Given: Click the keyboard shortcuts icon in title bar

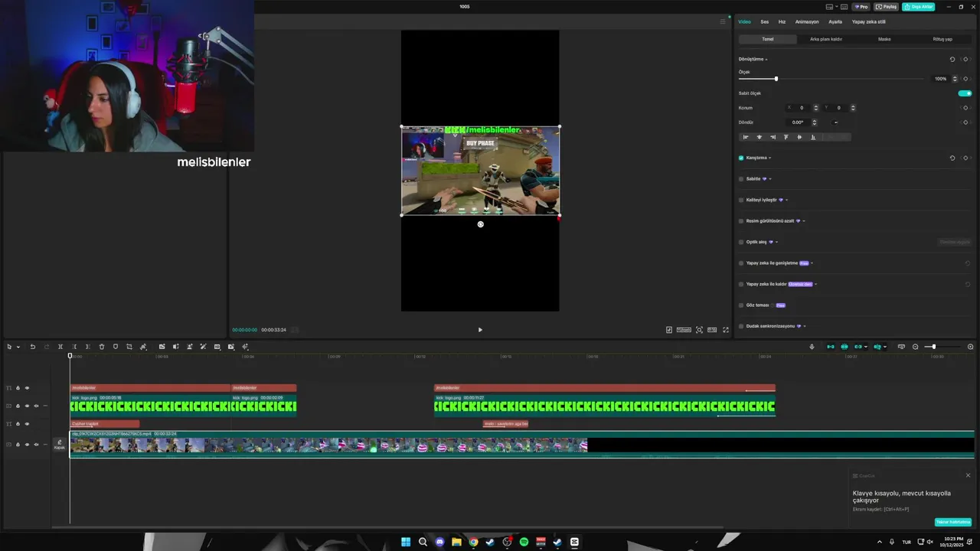Looking at the screenshot, I should [844, 7].
